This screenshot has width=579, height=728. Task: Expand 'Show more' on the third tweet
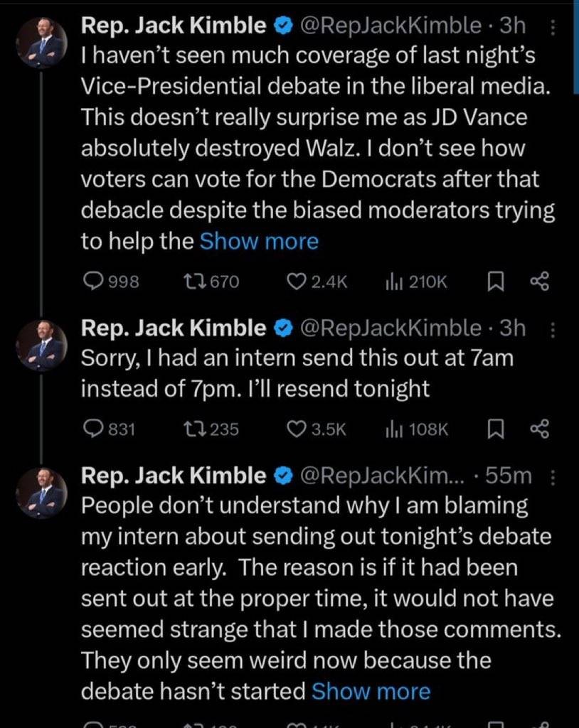click(371, 691)
